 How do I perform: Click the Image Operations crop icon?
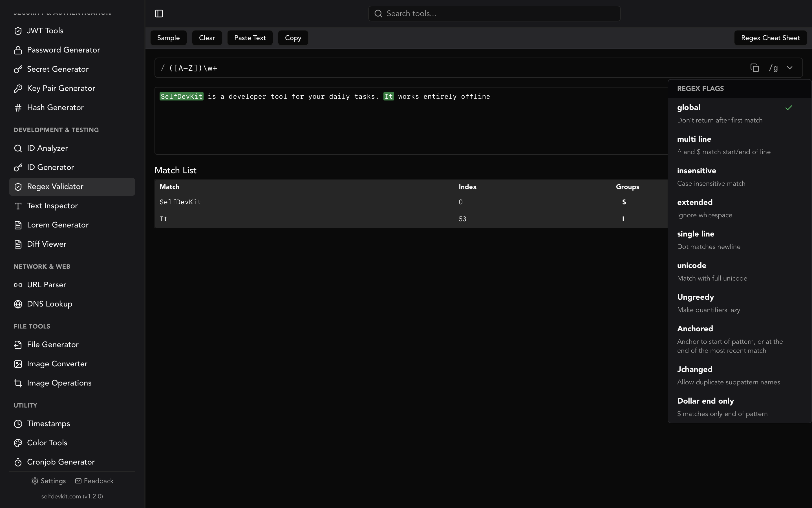[x=18, y=383]
